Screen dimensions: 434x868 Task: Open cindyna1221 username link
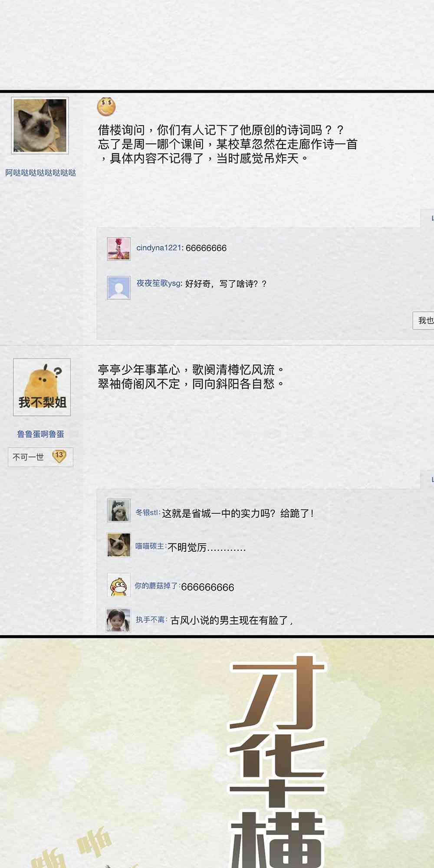159,248
